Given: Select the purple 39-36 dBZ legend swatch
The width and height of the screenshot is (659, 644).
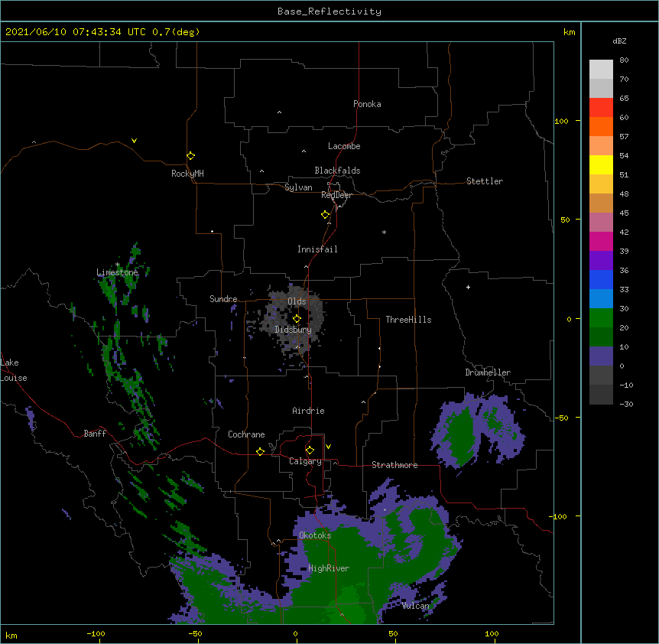Looking at the screenshot, I should [x=601, y=261].
